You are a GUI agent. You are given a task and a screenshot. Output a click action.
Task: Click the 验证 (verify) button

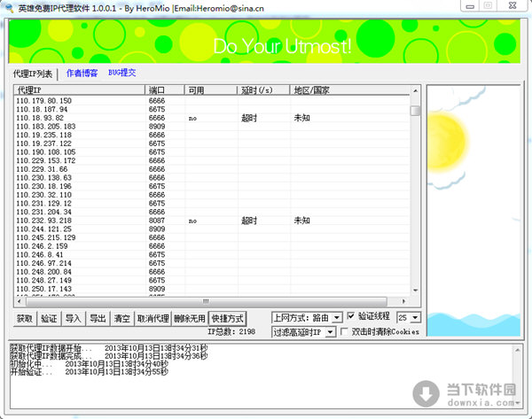(49, 318)
